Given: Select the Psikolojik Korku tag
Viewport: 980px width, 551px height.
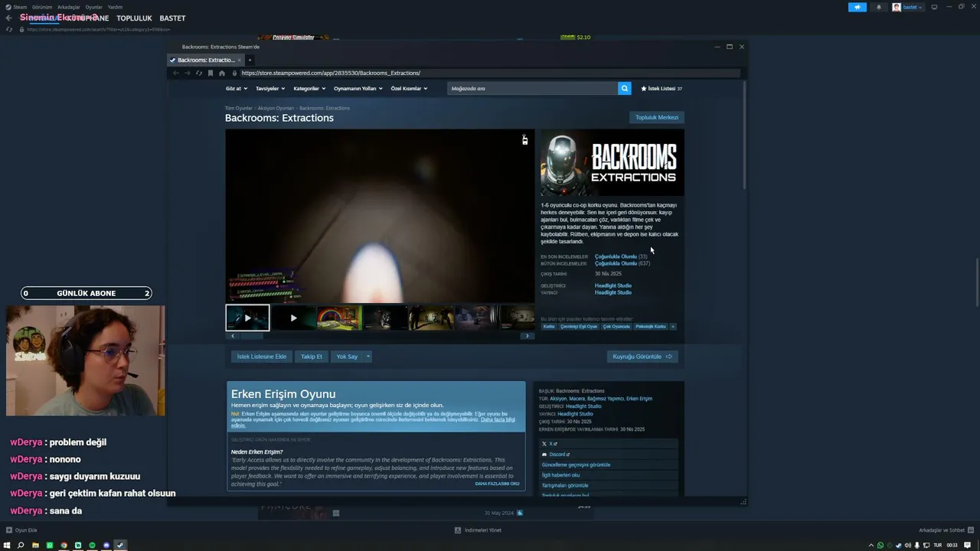Looking at the screenshot, I should coord(651,327).
